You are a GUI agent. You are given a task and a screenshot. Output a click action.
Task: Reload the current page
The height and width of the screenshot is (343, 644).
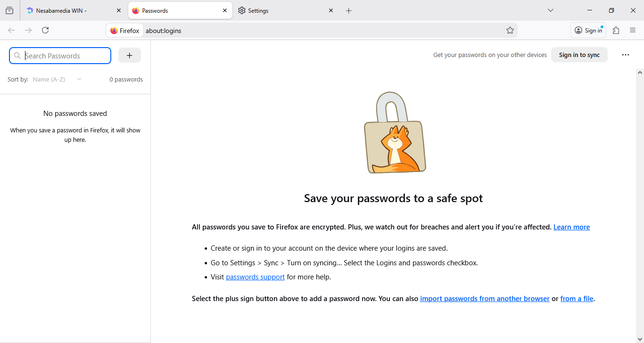tap(45, 31)
